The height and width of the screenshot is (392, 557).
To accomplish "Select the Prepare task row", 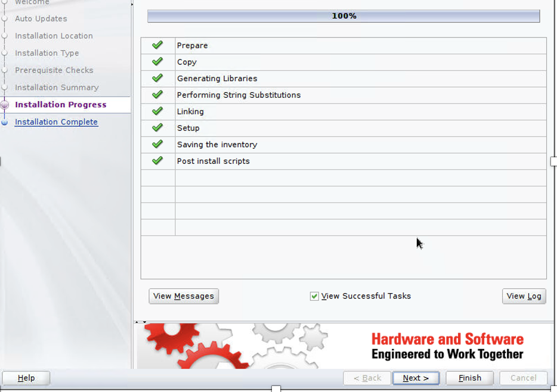I will 344,45.
